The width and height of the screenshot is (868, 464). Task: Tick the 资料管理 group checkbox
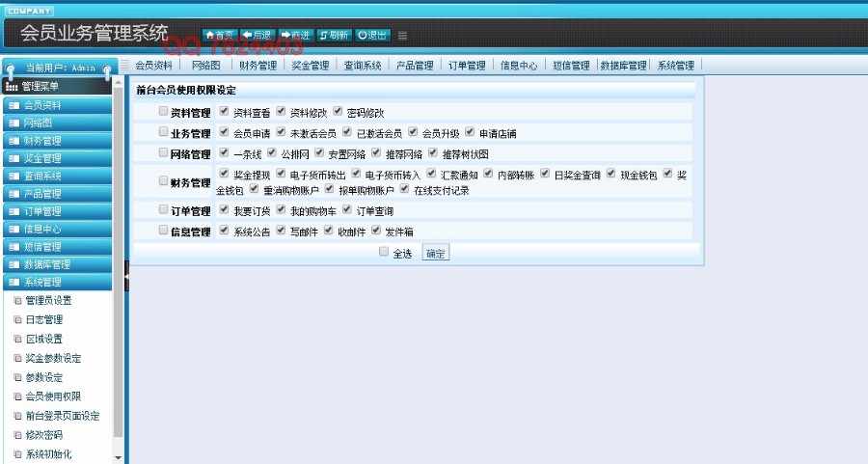point(163,111)
